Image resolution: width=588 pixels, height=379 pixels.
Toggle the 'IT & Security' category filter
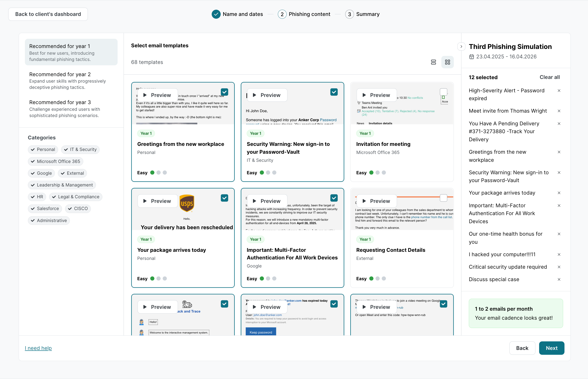(x=80, y=149)
